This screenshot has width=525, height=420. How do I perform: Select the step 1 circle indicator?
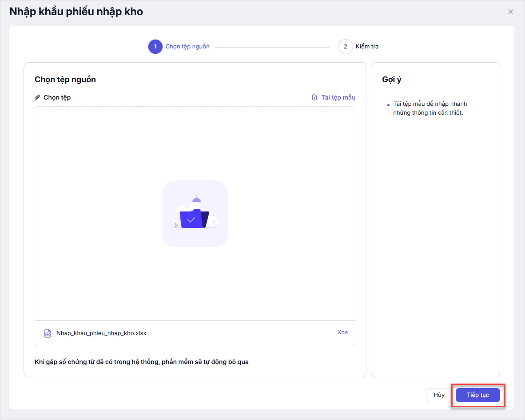coord(155,47)
